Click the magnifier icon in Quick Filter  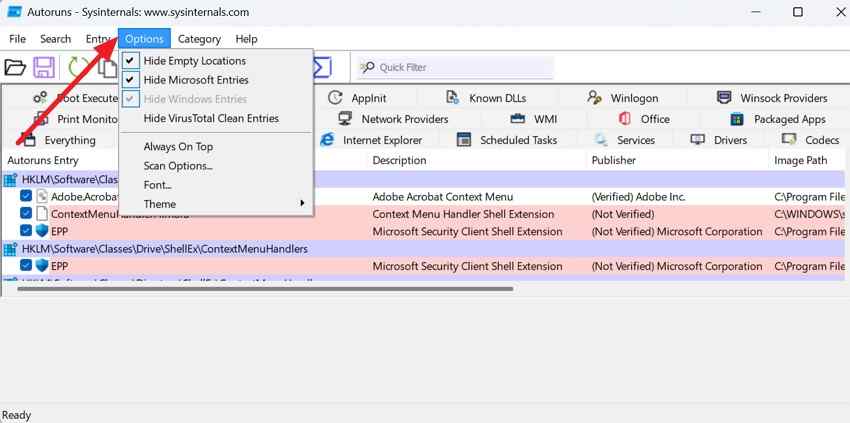coord(367,67)
